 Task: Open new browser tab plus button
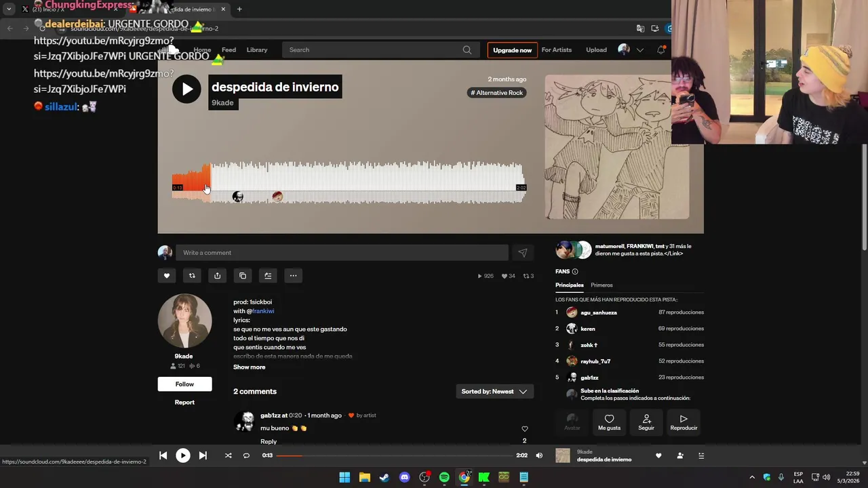click(239, 9)
